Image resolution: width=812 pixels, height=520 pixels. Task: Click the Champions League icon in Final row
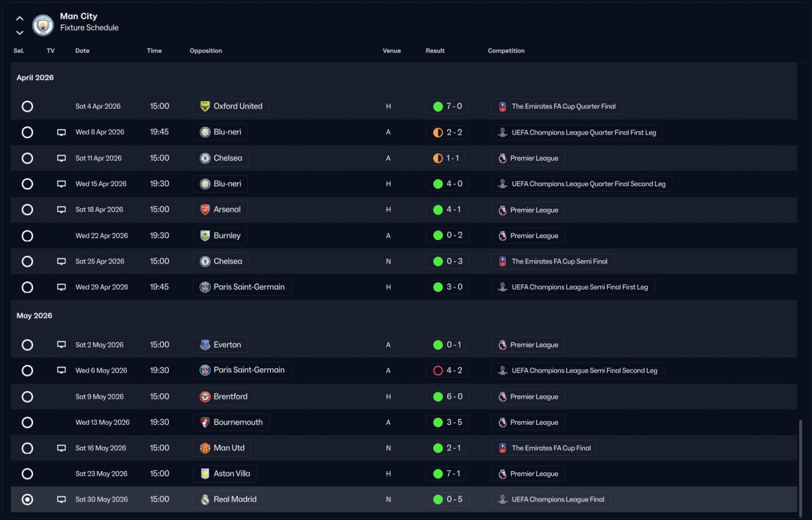coord(502,500)
